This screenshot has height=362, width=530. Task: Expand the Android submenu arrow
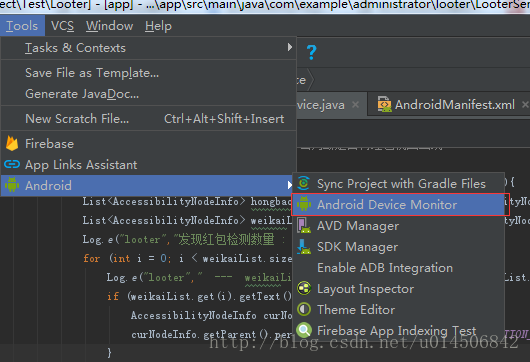tap(289, 185)
